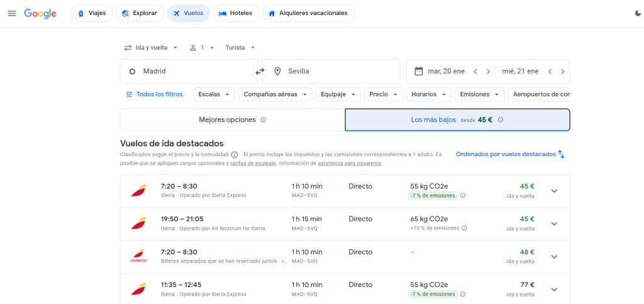Click info icon after 'precio y la comodidad'
The width and height of the screenshot is (644, 304).
[x=234, y=155]
